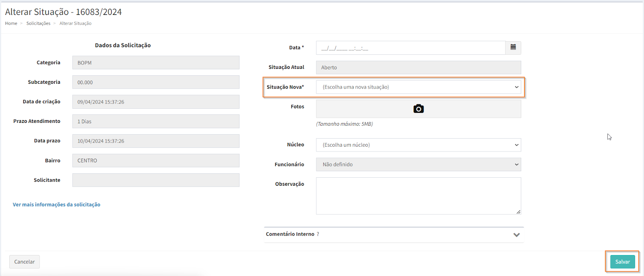The image size is (644, 276).
Task: Open the Situação Nova dropdown
Action: coord(418,87)
